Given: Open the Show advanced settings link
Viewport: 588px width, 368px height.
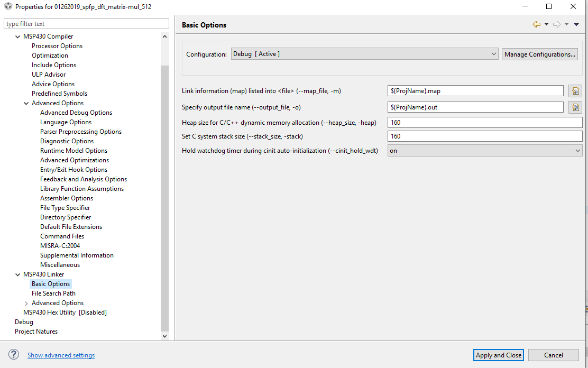Looking at the screenshot, I should point(61,355).
